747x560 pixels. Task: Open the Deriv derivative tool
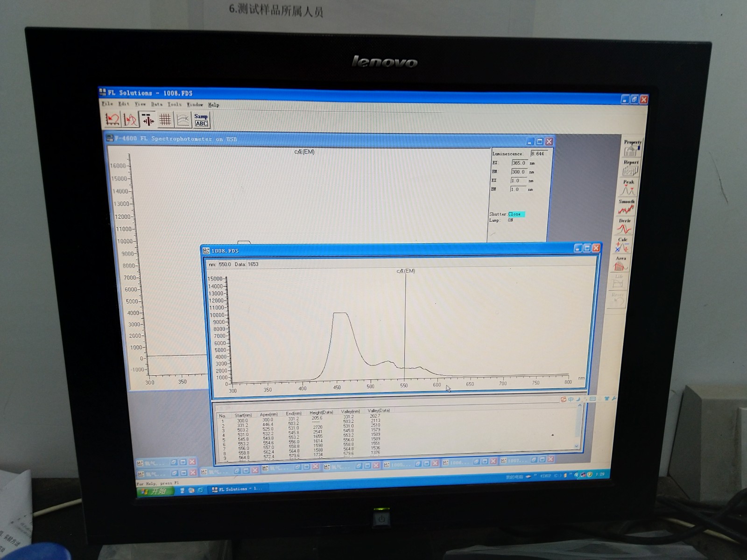coord(625,226)
